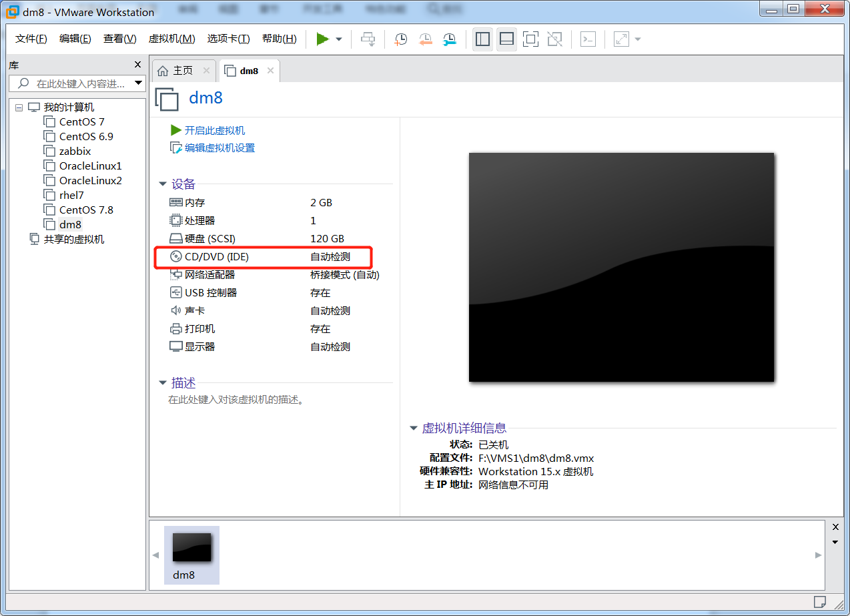Open the 帮助(H) menu
This screenshot has height=616, width=850.
click(x=279, y=39)
